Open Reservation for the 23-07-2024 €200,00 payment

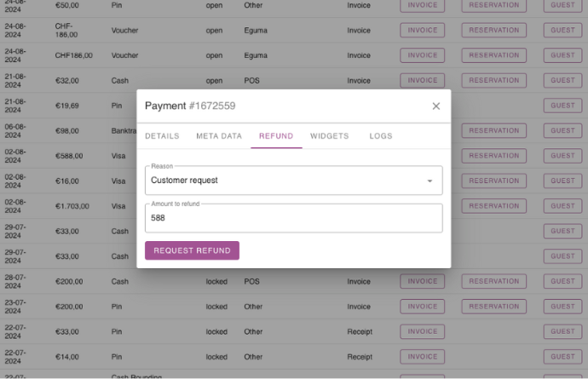click(493, 307)
